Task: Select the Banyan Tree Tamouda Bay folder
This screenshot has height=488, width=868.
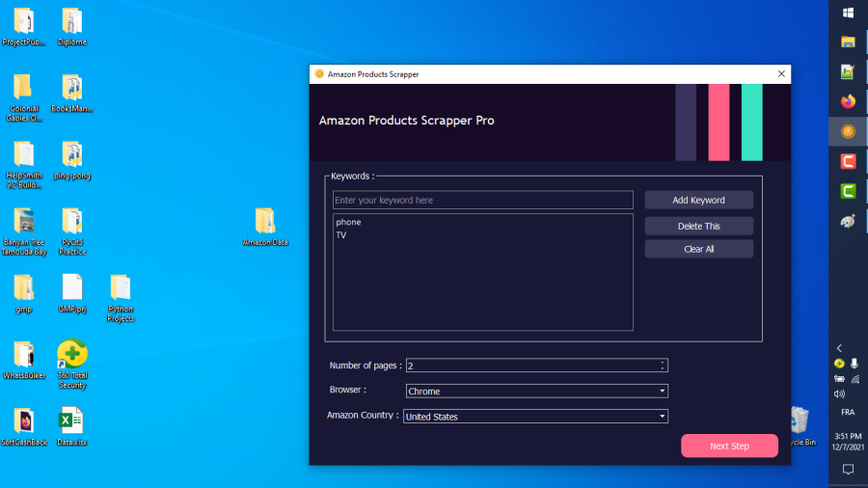Action: [x=24, y=231]
